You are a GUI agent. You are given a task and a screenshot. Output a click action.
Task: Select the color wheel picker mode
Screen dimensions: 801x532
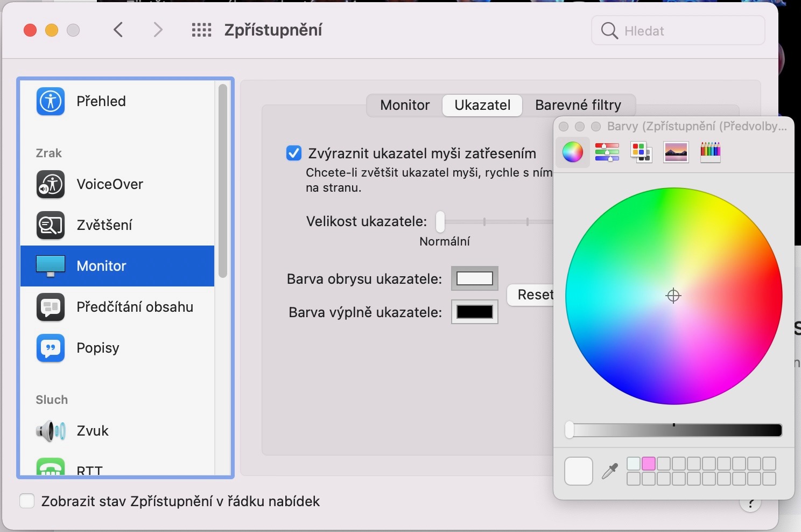[x=572, y=152]
